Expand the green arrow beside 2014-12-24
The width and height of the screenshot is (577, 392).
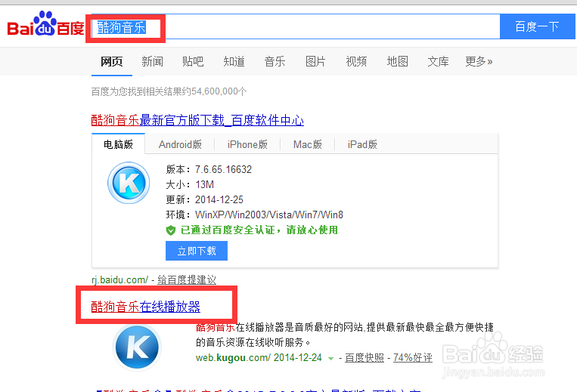click(330, 358)
